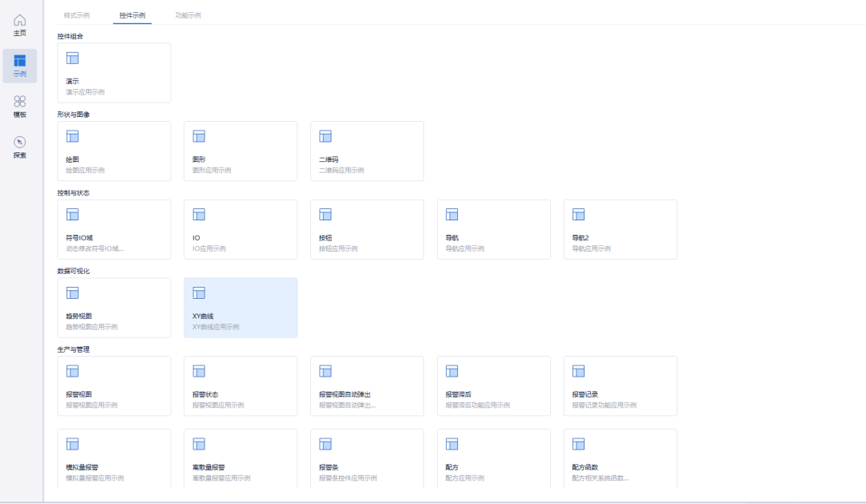Click the layout icon on the 导航2 card
Viewport: 866px width, 504px height.
click(x=578, y=215)
